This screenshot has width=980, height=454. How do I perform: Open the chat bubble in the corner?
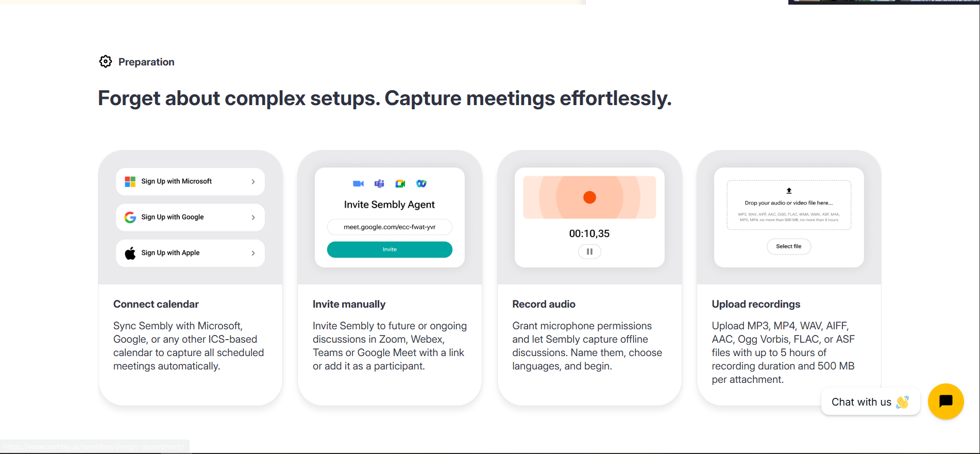coord(945,401)
